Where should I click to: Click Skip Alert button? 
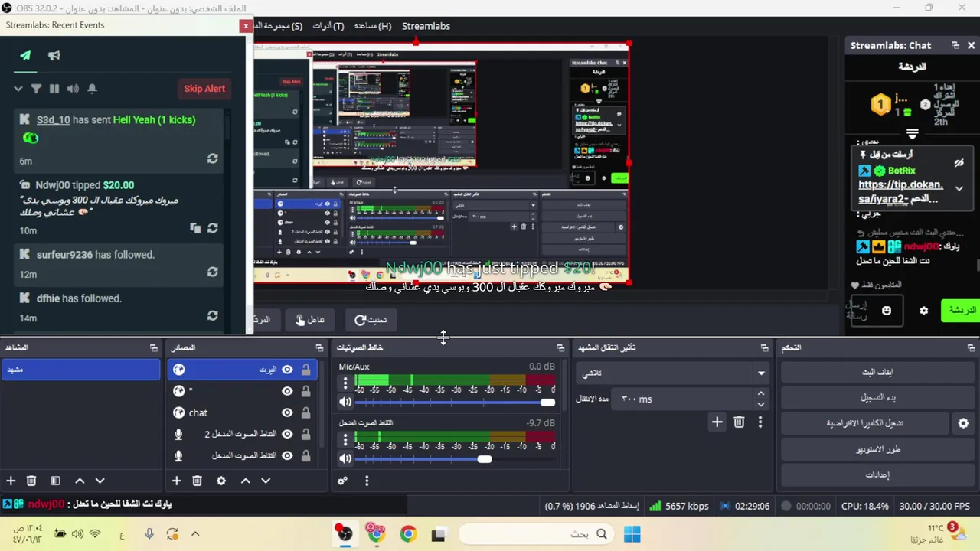pyautogui.click(x=204, y=89)
